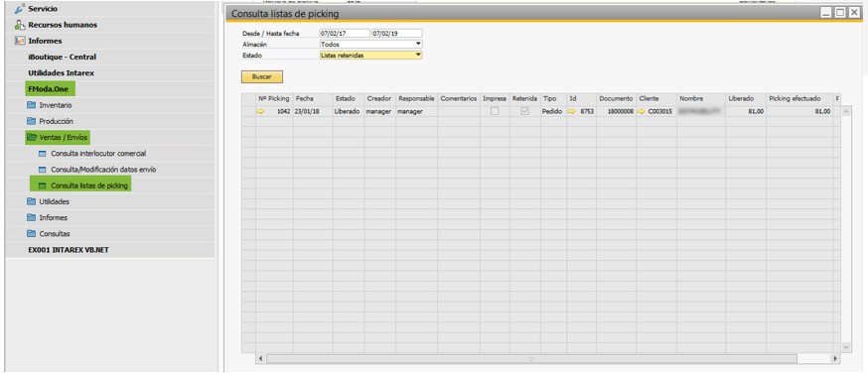Viewport: 868px width, 377px height.
Task: Open the Producción folder icon
Action: tap(32, 121)
